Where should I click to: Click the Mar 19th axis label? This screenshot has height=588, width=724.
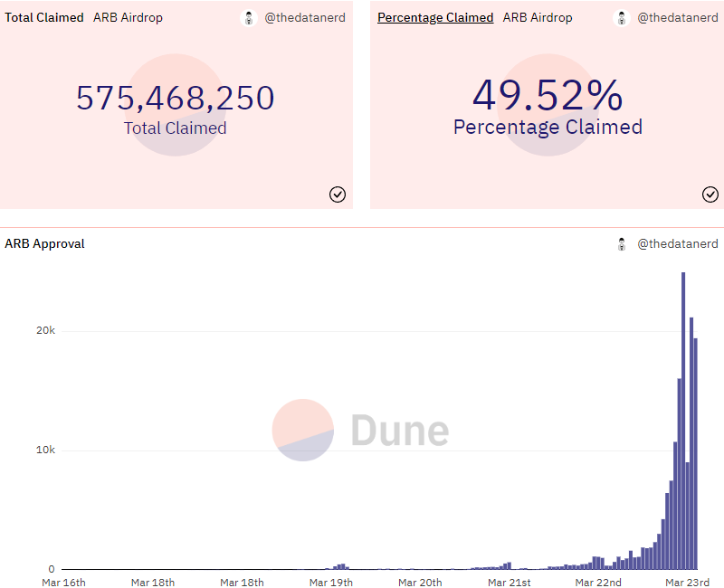[331, 583]
